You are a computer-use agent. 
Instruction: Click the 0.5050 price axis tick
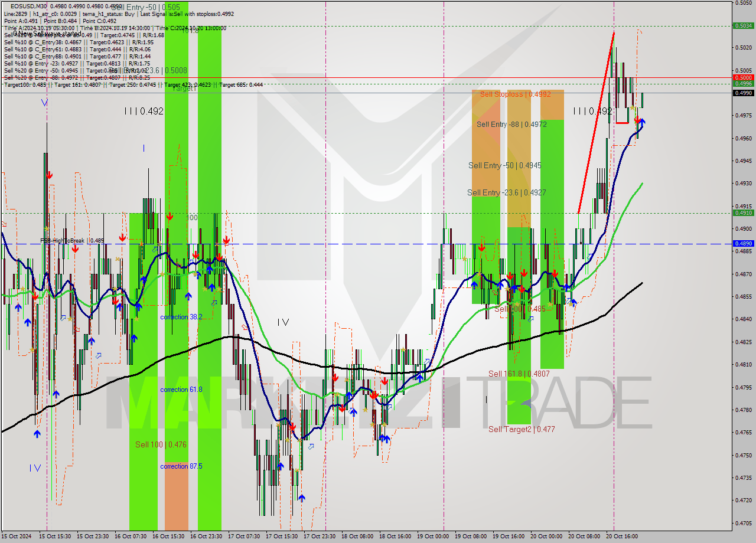coord(743,2)
